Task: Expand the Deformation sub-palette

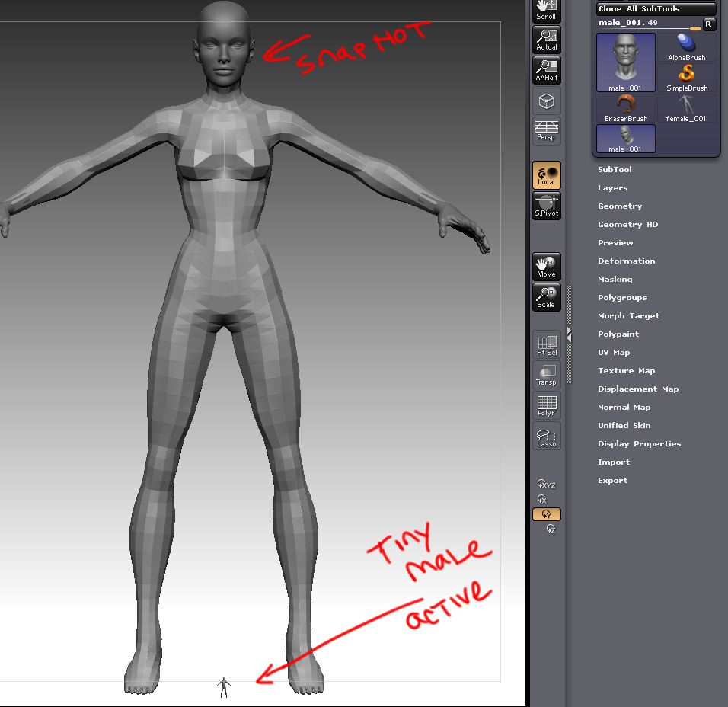Action: point(626,261)
